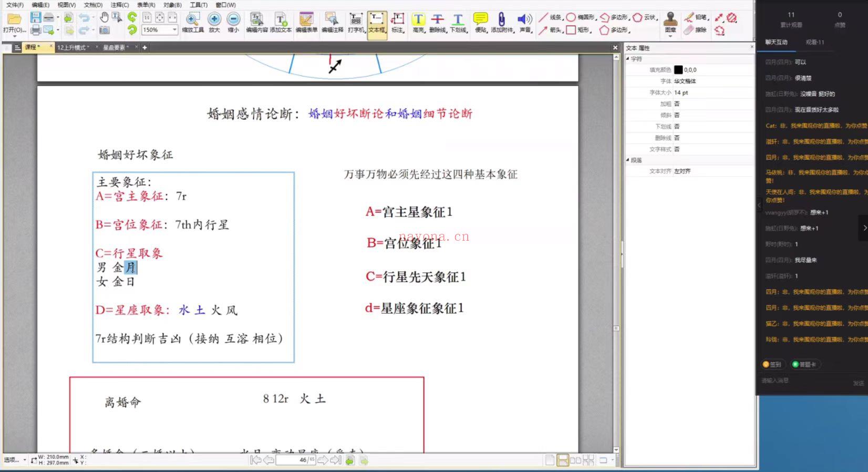868x472 pixels.
Task: Expand the Open (打开) button dropdown arrow
Action: coord(14,36)
